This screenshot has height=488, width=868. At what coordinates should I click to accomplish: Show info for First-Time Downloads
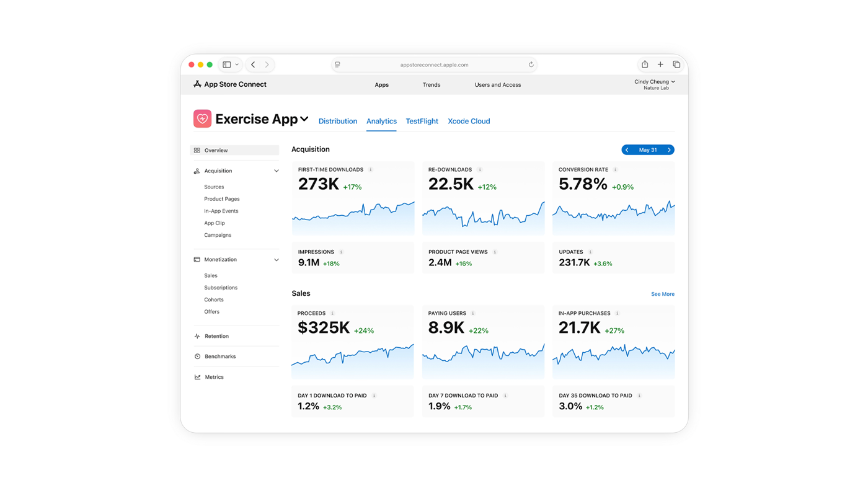371,169
